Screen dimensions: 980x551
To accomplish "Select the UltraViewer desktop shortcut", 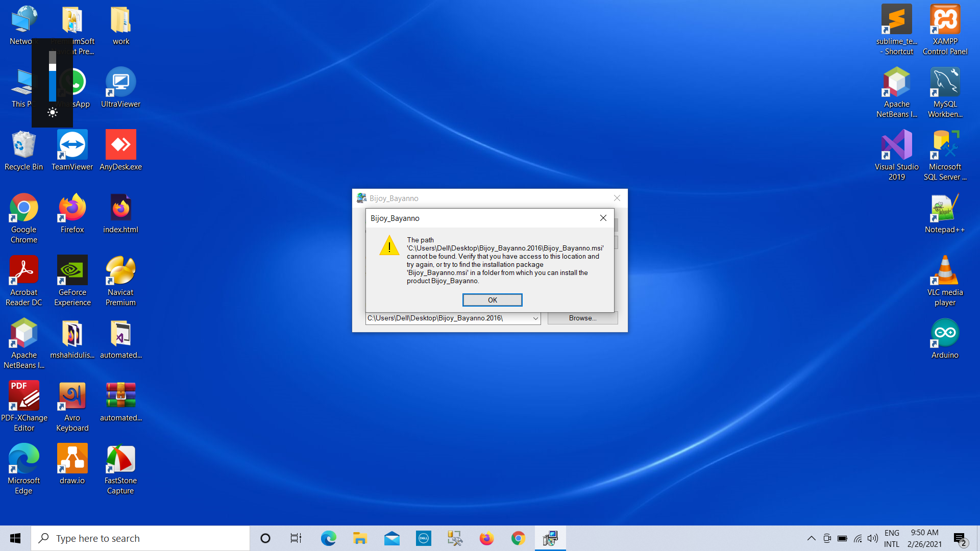I will [x=120, y=88].
